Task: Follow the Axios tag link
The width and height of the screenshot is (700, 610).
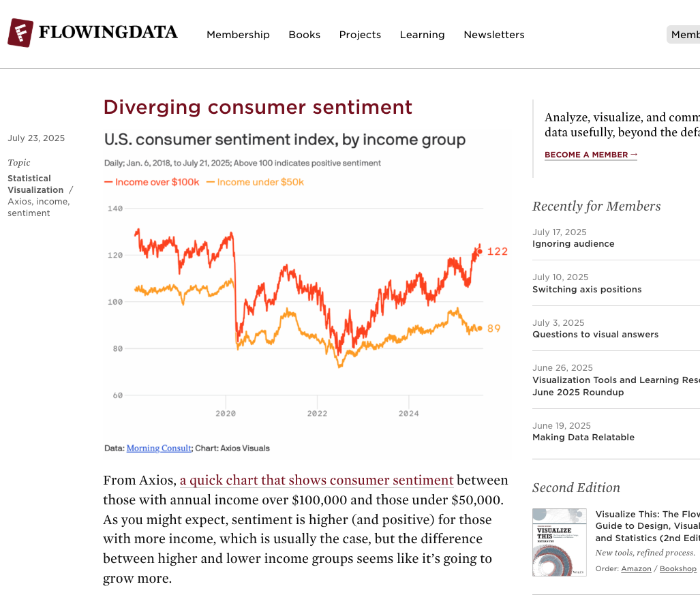Action: click(x=20, y=201)
